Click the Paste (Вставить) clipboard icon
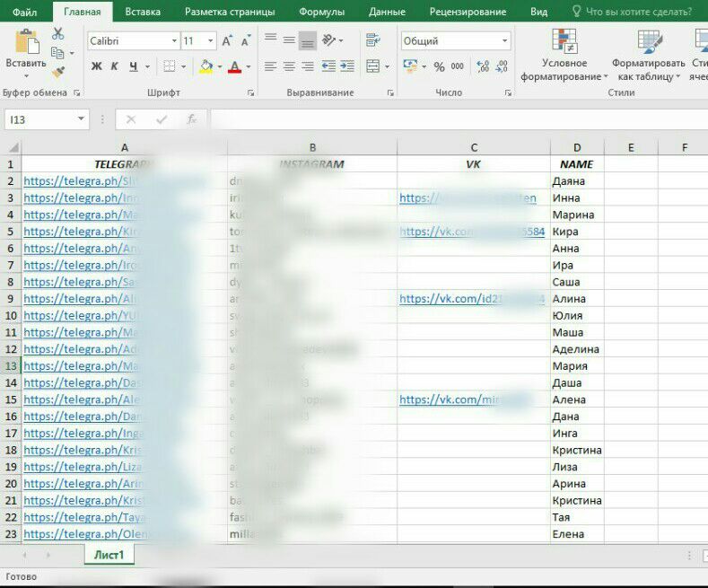 (x=26, y=42)
